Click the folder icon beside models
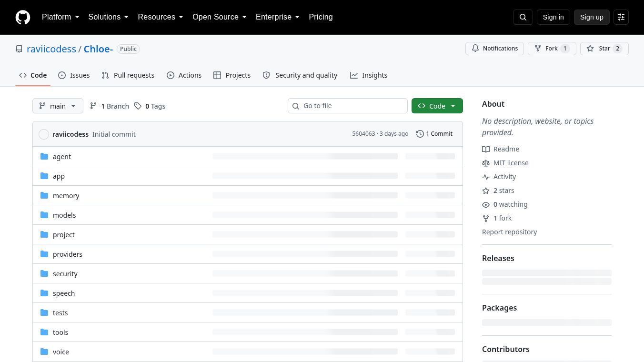The width and height of the screenshot is (644, 362). click(45, 215)
